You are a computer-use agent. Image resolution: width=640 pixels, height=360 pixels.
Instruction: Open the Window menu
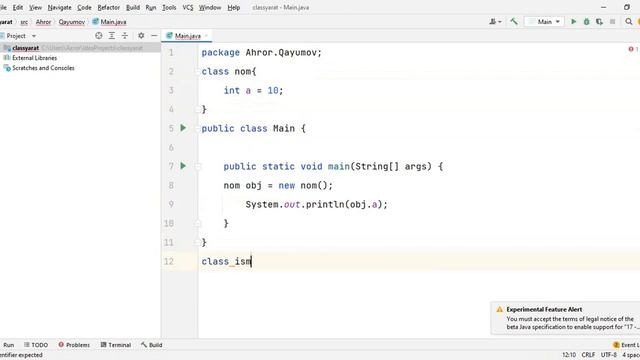point(210,7)
